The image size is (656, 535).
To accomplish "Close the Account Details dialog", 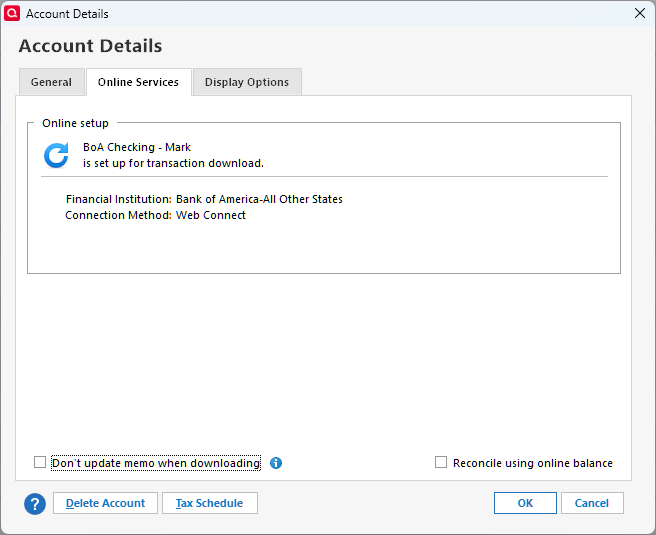I will tap(640, 13).
